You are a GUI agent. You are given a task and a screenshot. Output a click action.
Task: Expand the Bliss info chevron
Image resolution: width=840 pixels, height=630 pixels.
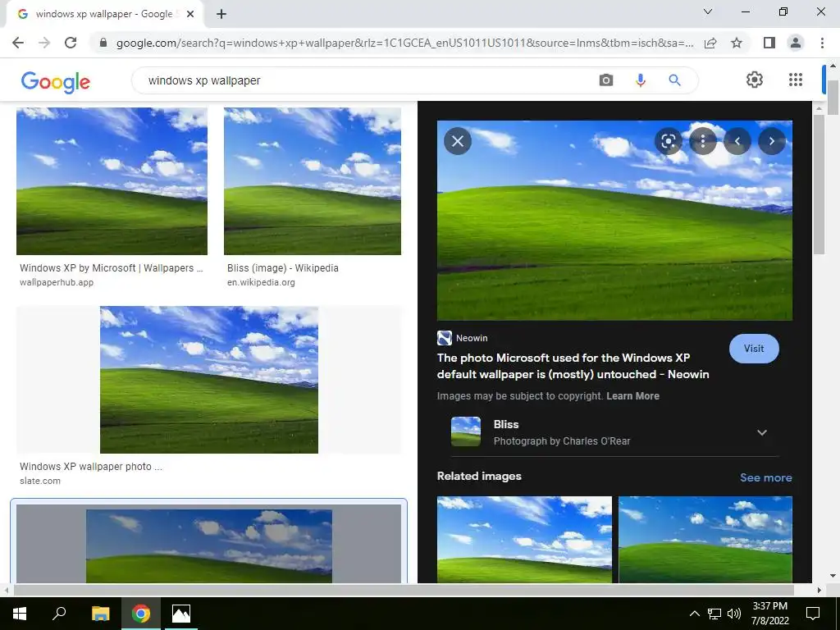click(x=762, y=432)
